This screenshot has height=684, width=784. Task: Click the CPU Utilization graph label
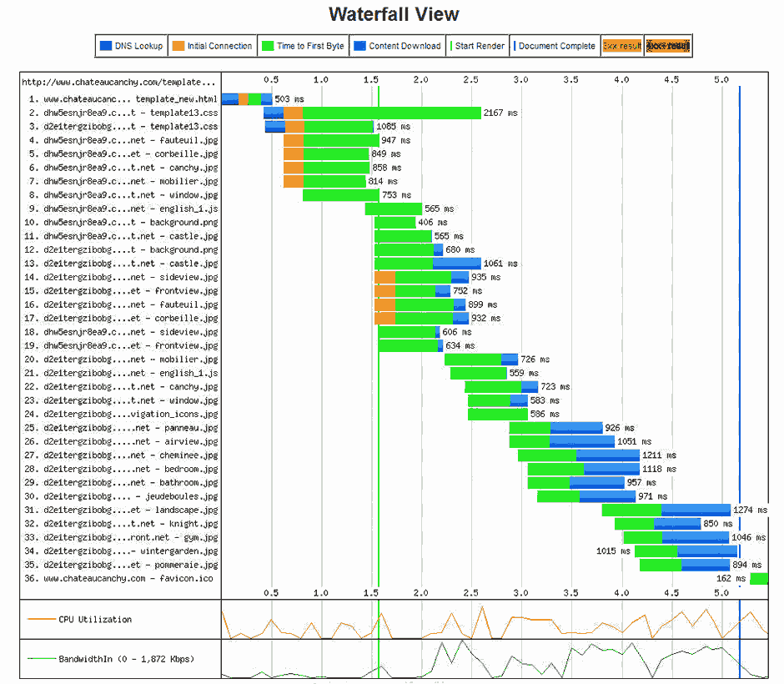coord(94,619)
